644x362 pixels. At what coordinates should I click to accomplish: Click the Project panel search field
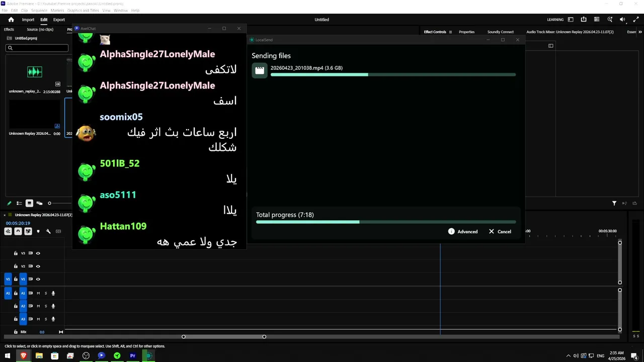[37, 48]
